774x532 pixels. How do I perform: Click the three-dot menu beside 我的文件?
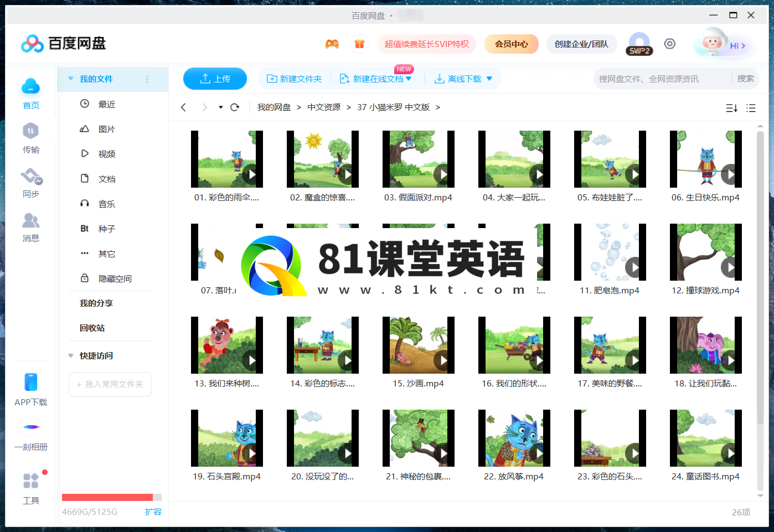click(147, 79)
